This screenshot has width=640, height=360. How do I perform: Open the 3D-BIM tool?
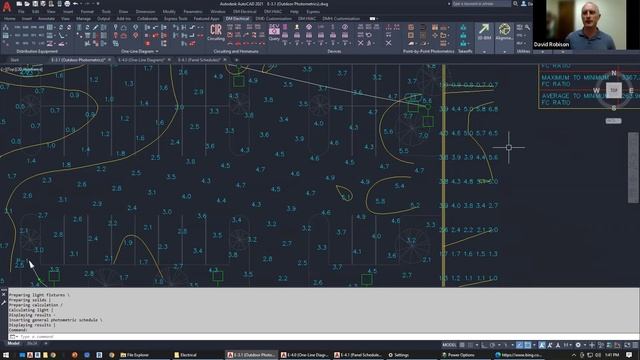[x=484, y=31]
